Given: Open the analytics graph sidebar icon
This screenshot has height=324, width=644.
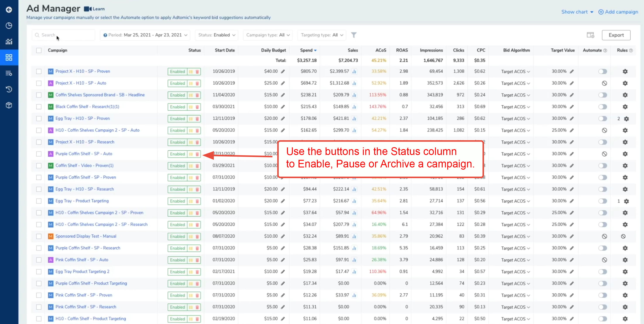Looking at the screenshot, I should tap(9, 41).
